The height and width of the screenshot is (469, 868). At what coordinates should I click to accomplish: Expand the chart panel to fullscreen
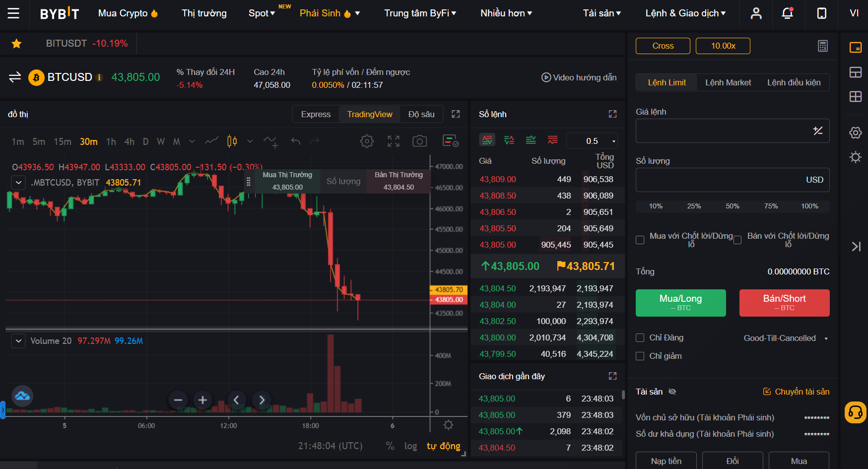456,114
